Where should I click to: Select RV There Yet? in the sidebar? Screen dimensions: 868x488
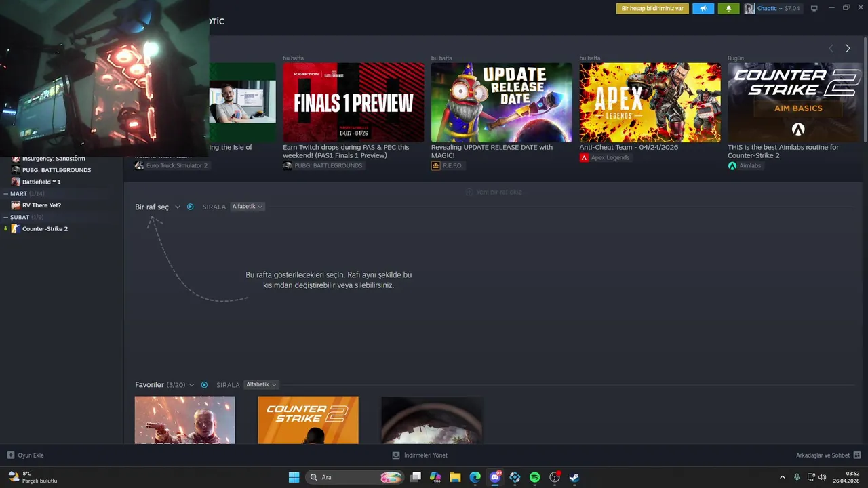[x=41, y=205]
